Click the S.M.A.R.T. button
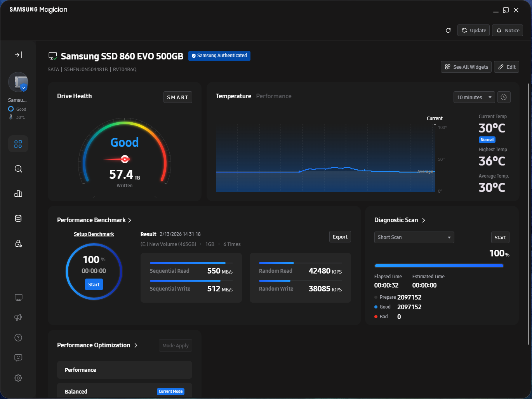 pyautogui.click(x=178, y=97)
